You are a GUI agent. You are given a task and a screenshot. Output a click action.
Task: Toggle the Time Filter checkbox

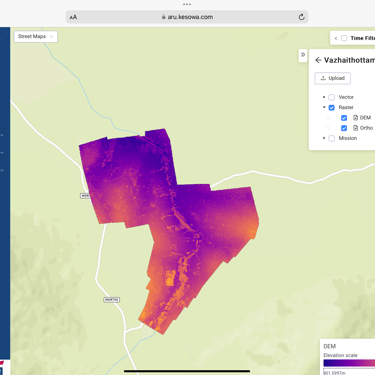click(344, 38)
